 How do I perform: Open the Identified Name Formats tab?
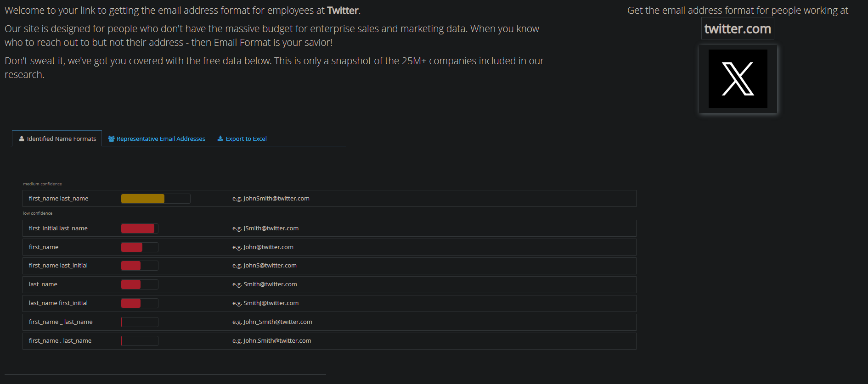[61, 139]
